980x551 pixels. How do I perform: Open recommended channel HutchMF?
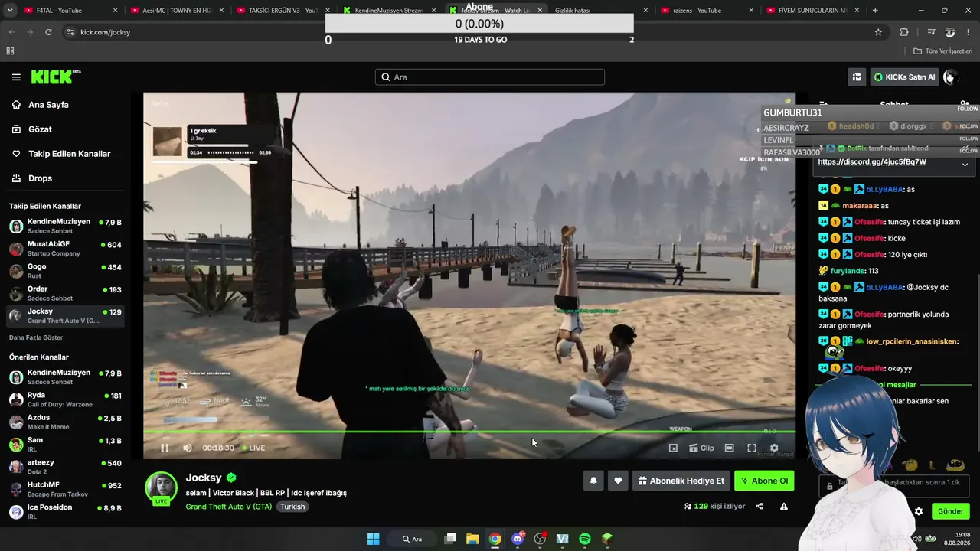(x=65, y=489)
